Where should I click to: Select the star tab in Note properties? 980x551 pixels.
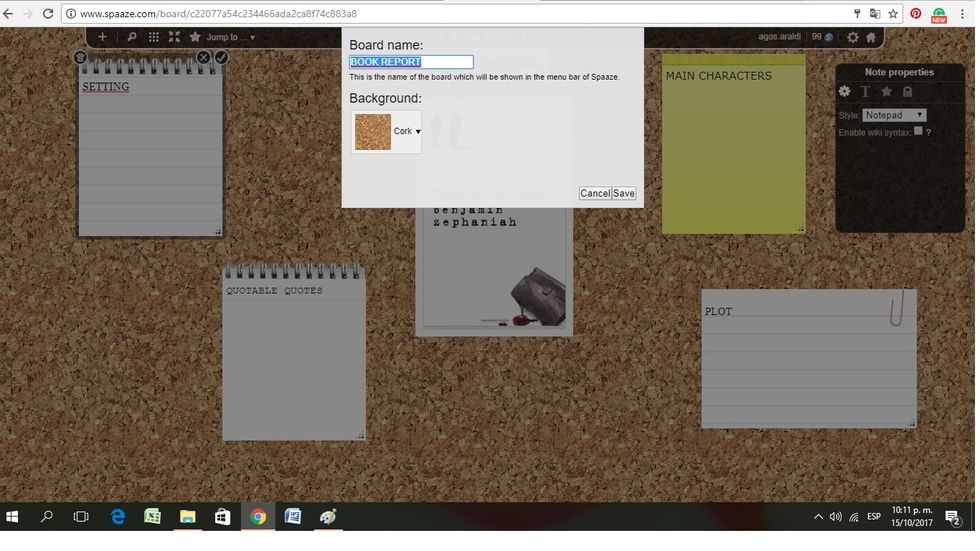tap(886, 91)
